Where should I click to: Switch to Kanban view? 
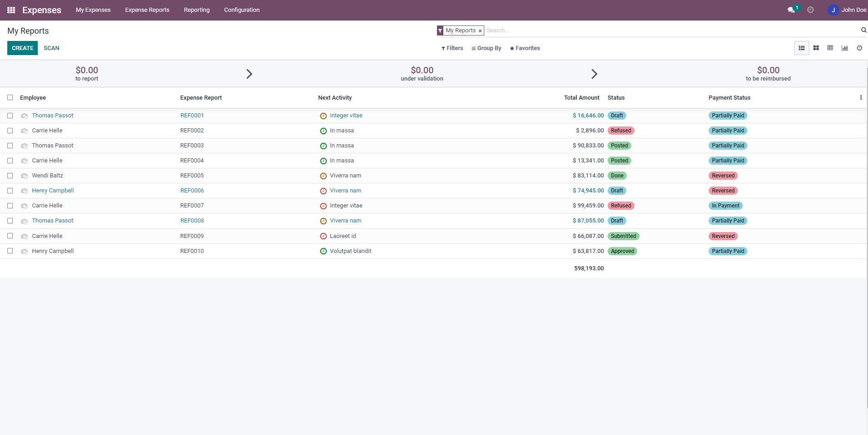(x=816, y=48)
